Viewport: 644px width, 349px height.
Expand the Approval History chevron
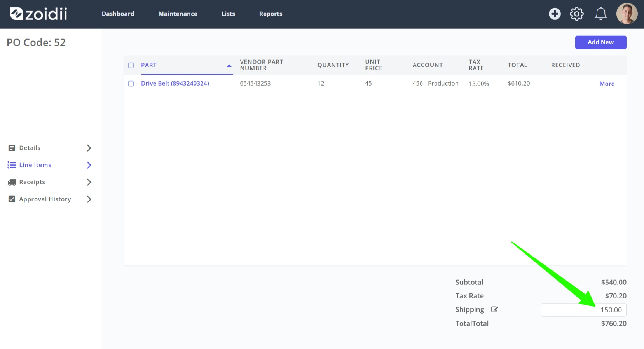pos(89,199)
